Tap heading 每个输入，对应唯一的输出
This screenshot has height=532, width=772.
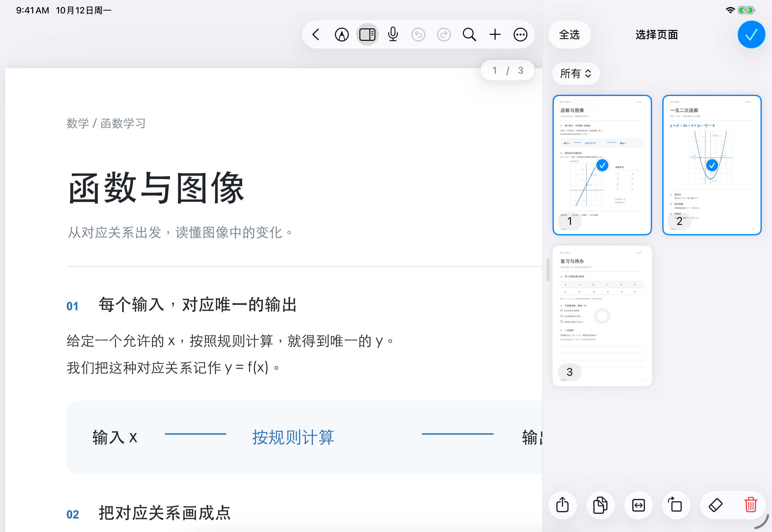coord(197,305)
